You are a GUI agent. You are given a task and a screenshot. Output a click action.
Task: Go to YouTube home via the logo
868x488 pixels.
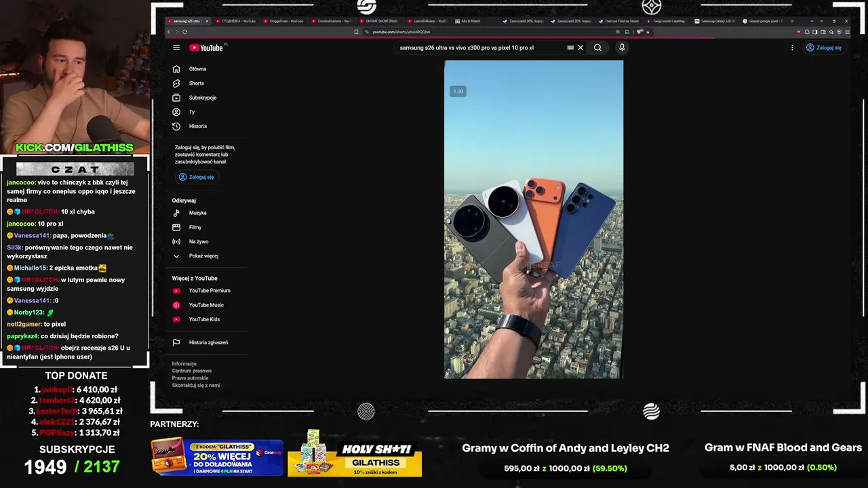click(206, 47)
